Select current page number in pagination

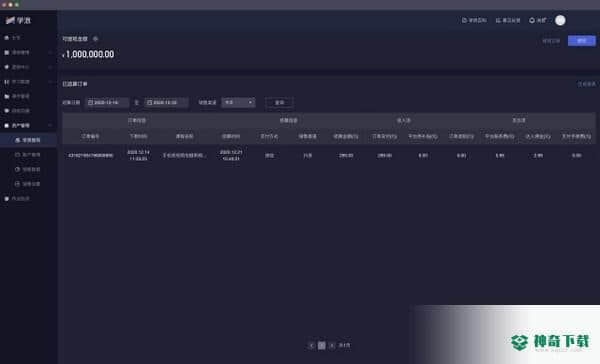pos(322,345)
